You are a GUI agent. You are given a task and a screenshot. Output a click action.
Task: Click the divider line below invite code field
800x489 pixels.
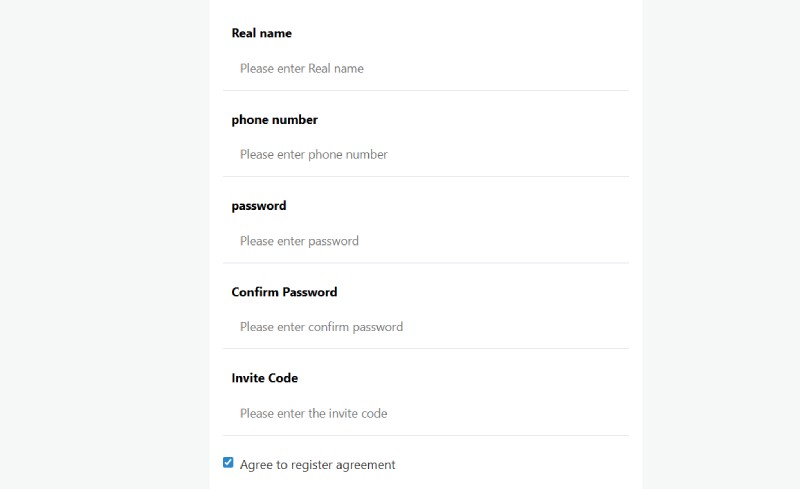pyautogui.click(x=426, y=435)
